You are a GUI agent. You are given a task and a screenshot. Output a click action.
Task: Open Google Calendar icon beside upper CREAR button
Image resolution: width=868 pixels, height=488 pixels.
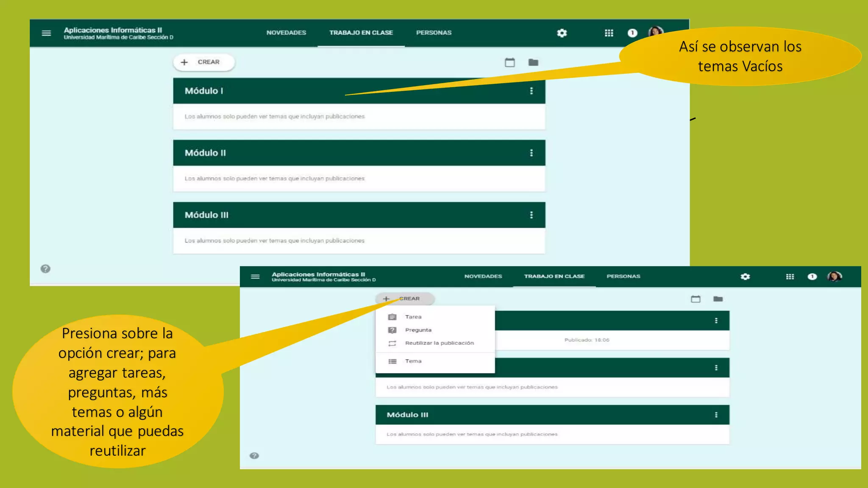click(510, 63)
